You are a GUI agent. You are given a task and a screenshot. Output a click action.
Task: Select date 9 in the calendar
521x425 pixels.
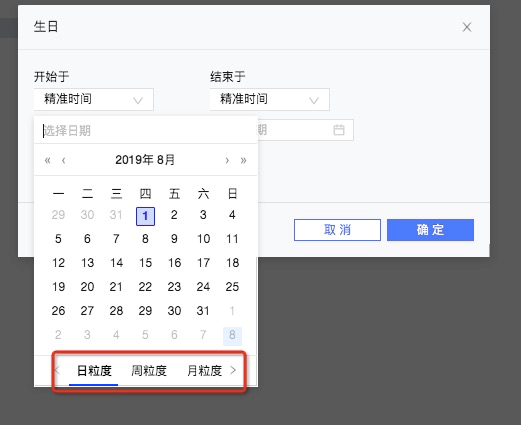(174, 239)
